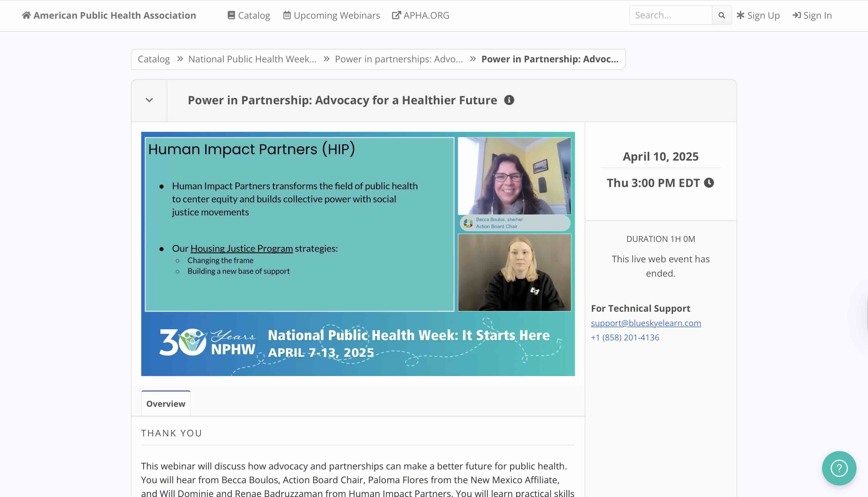Open National Public Health Week breadcrumb
The image size is (868, 497).
click(x=252, y=59)
